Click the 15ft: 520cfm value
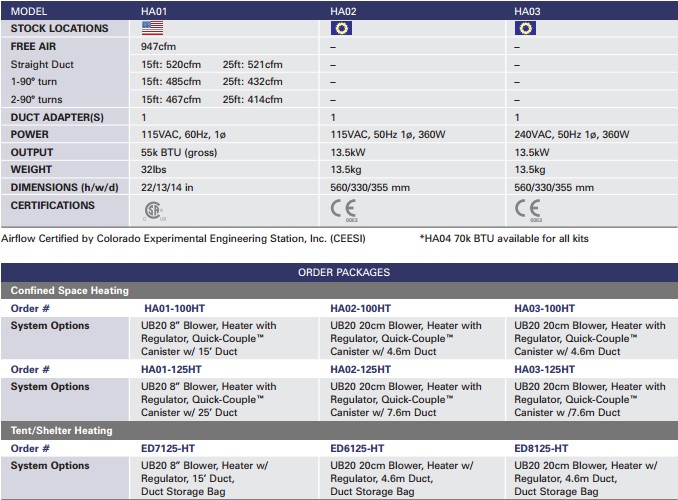Screen dimensions: 678x500 click(x=171, y=64)
